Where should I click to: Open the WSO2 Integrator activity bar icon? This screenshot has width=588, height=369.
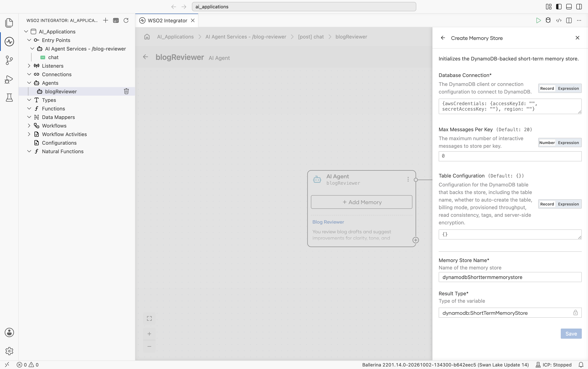pos(9,41)
